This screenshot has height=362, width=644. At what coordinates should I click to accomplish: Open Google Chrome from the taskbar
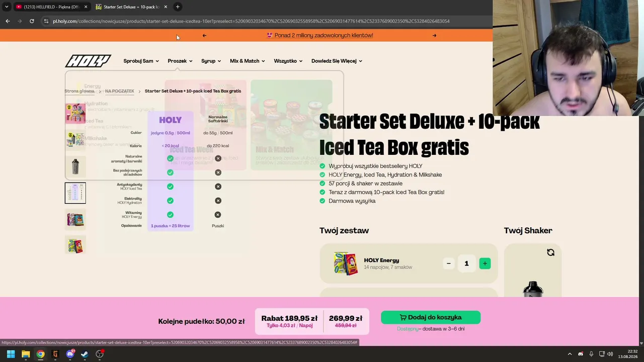[40, 354]
